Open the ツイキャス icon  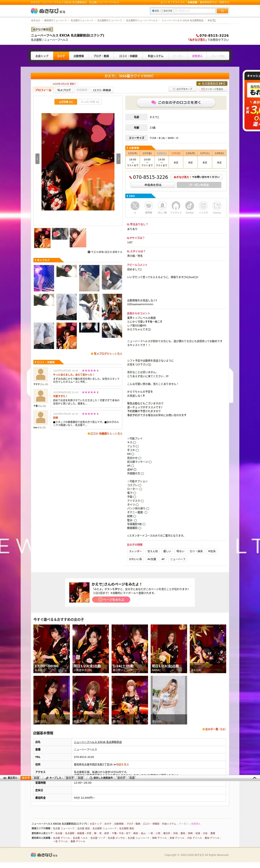tap(176, 206)
